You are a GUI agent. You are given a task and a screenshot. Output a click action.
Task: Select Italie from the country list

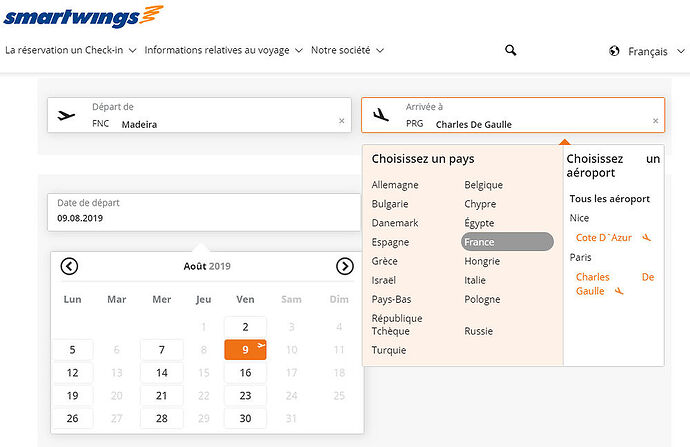click(475, 280)
